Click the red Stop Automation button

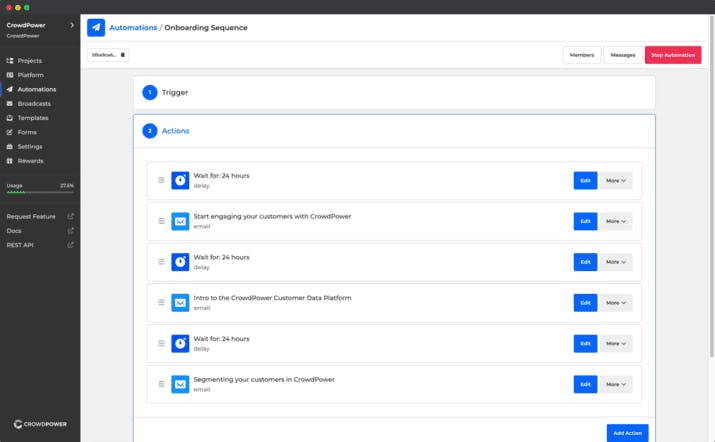click(673, 55)
